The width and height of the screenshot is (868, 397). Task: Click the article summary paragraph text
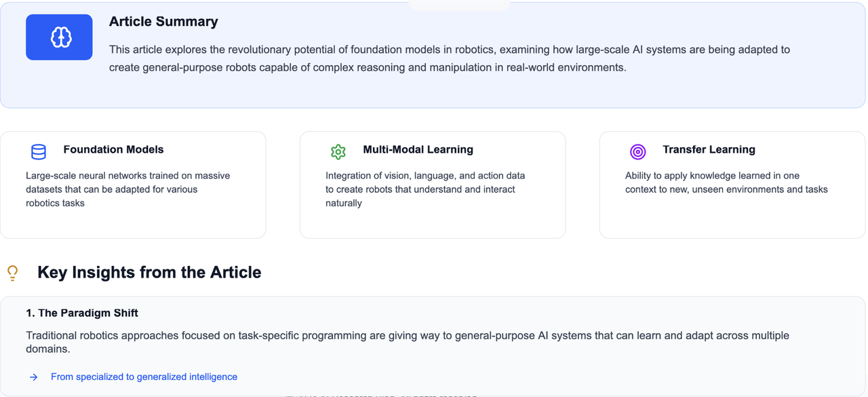coord(450,58)
